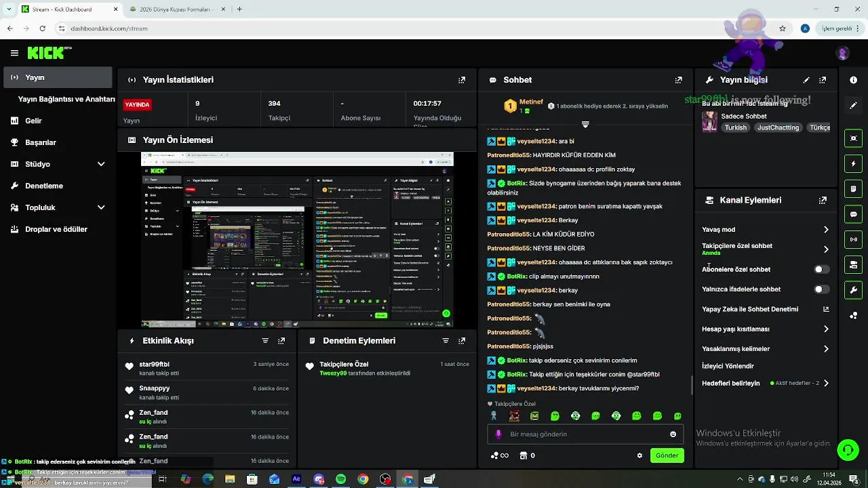Open After Effects from the taskbar
868x488 pixels.
click(x=296, y=479)
